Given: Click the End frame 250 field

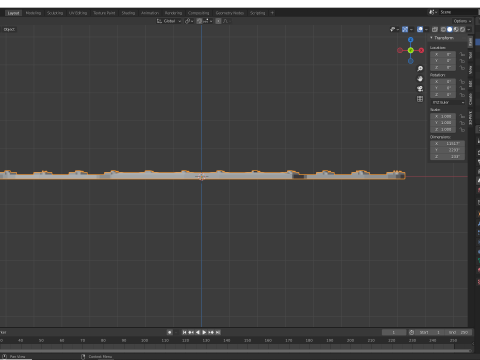Looking at the screenshot, I should click(x=459, y=332).
